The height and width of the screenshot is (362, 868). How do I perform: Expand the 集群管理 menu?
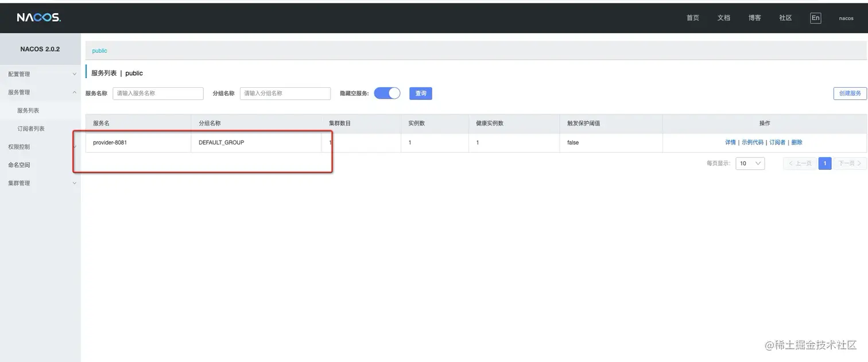tap(40, 183)
